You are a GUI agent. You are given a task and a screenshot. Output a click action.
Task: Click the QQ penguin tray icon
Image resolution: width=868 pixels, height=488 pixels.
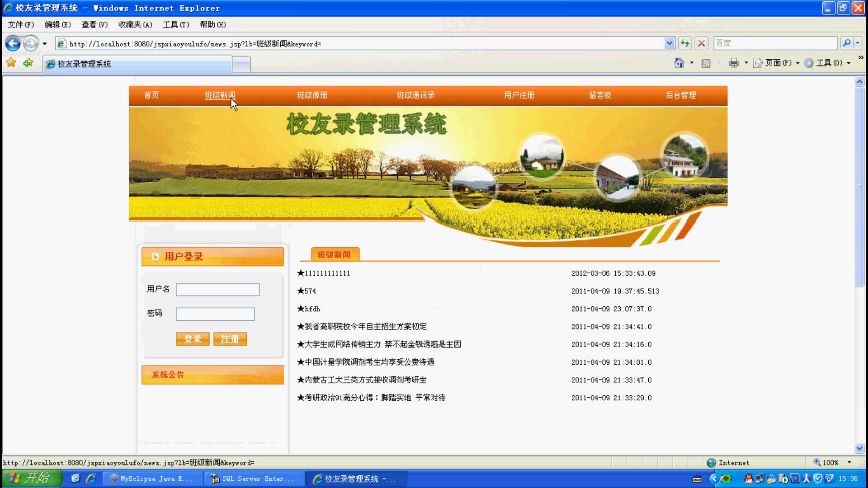tap(749, 479)
